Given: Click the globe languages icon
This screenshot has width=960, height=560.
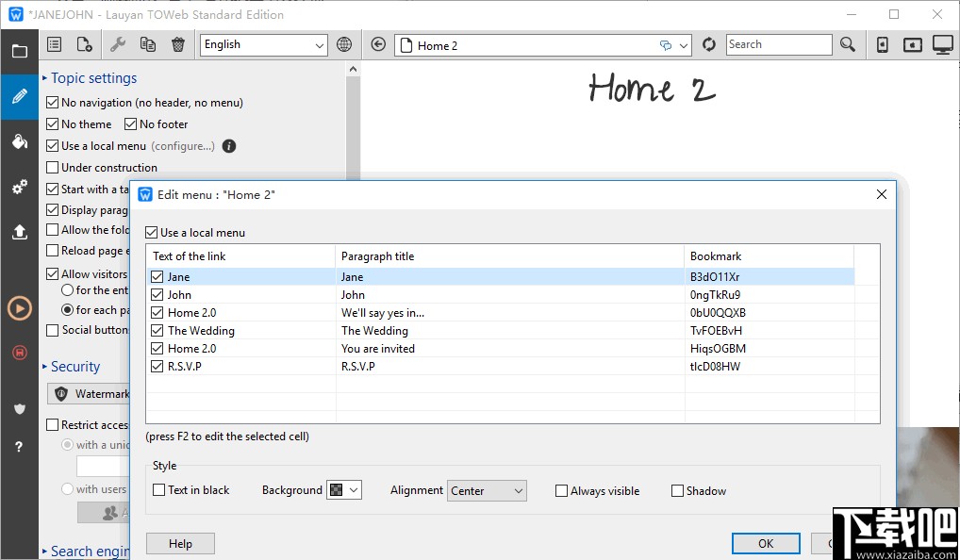Looking at the screenshot, I should coord(344,44).
